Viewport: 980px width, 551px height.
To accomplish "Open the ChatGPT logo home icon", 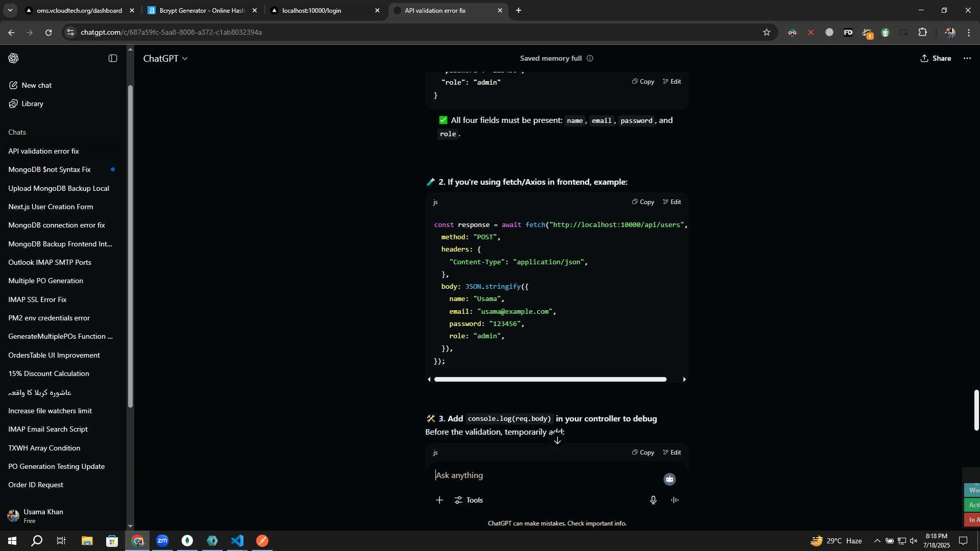I will pyautogui.click(x=14, y=58).
